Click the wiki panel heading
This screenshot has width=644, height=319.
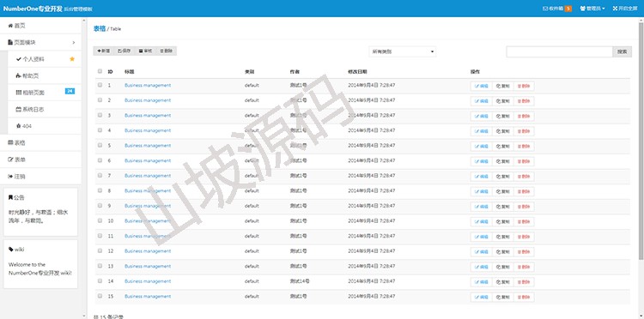[16, 250]
